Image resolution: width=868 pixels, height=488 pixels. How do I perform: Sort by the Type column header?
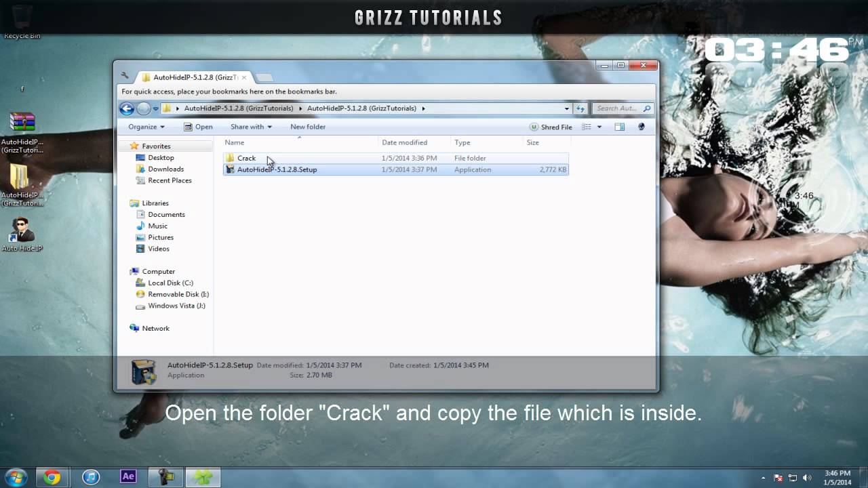click(x=487, y=142)
